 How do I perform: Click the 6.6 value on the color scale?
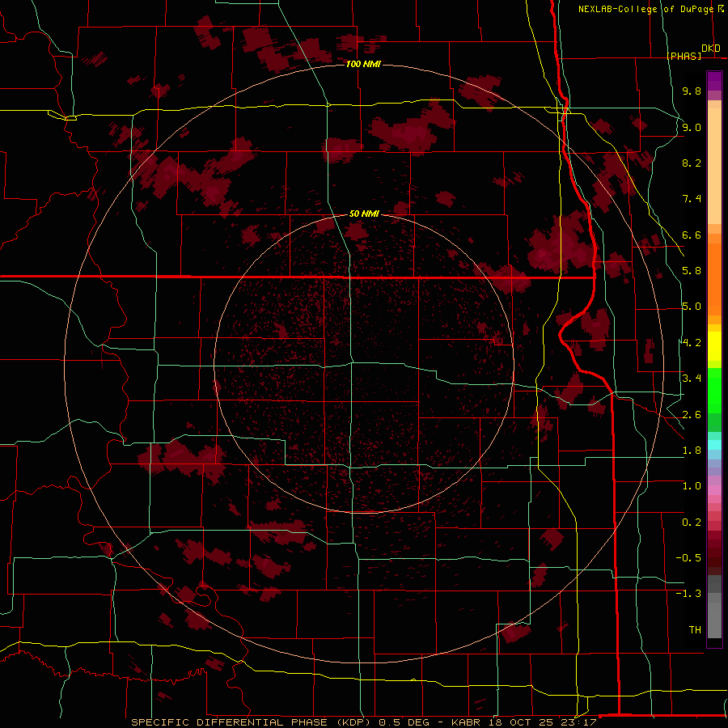coord(692,235)
